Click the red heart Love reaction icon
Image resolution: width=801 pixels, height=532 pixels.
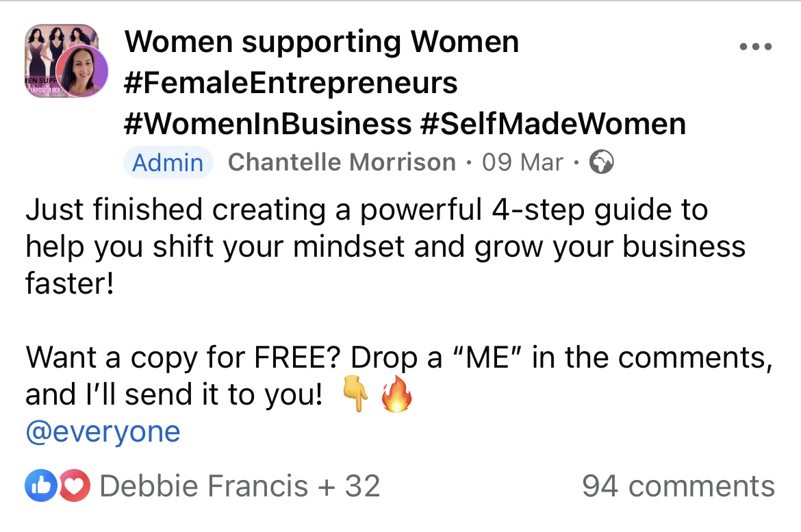pyautogui.click(x=77, y=486)
